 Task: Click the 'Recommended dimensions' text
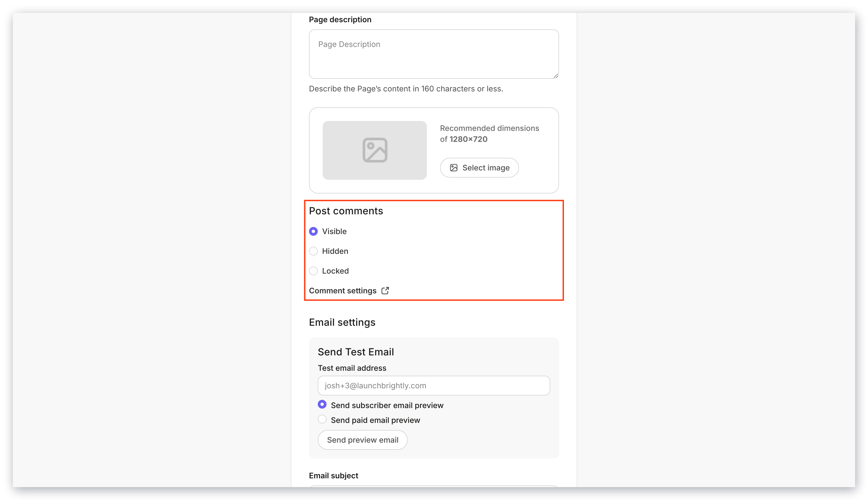point(489,134)
